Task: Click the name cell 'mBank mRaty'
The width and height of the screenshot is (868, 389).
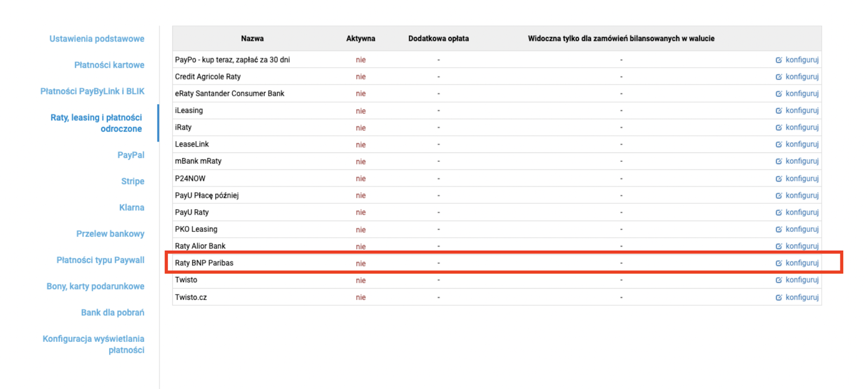Action: click(198, 161)
